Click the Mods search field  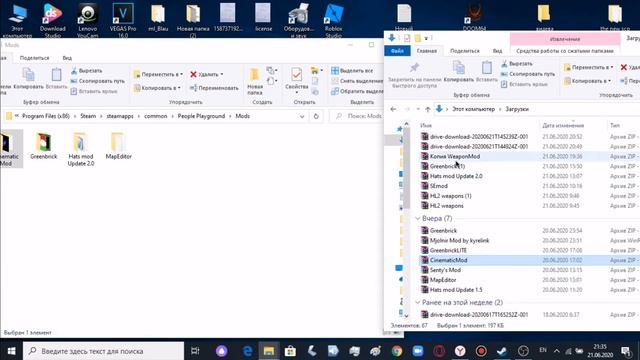[x=357, y=116]
